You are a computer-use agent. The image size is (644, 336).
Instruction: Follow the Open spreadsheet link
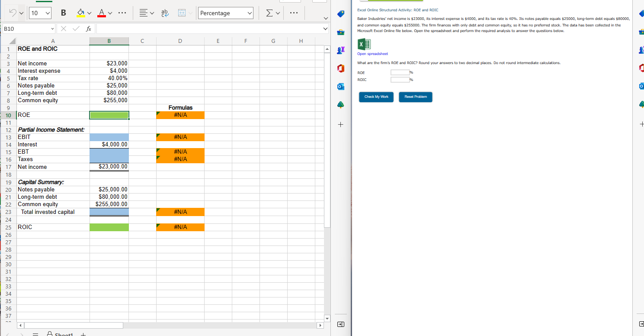point(372,53)
